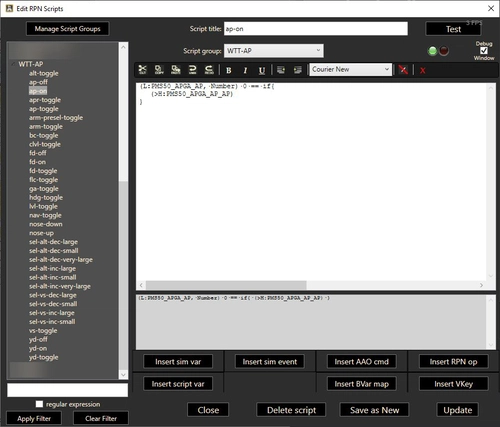Open the Courier New font dropdown

coord(350,69)
